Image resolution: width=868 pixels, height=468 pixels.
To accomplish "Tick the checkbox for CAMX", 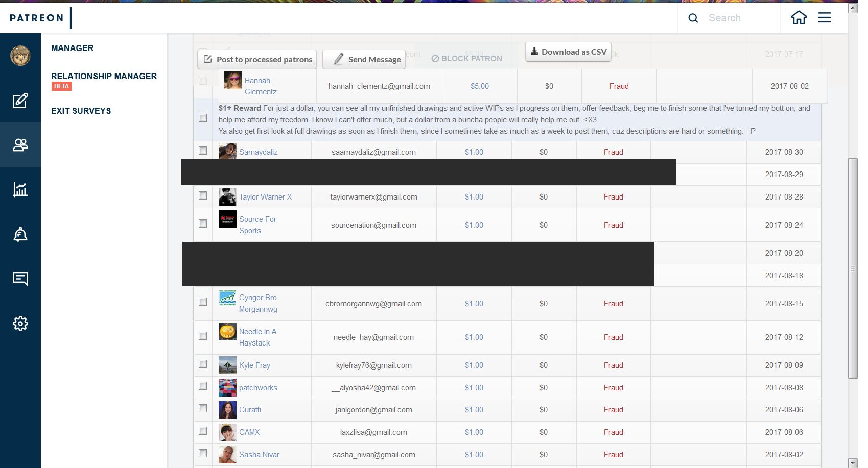I will point(203,431).
